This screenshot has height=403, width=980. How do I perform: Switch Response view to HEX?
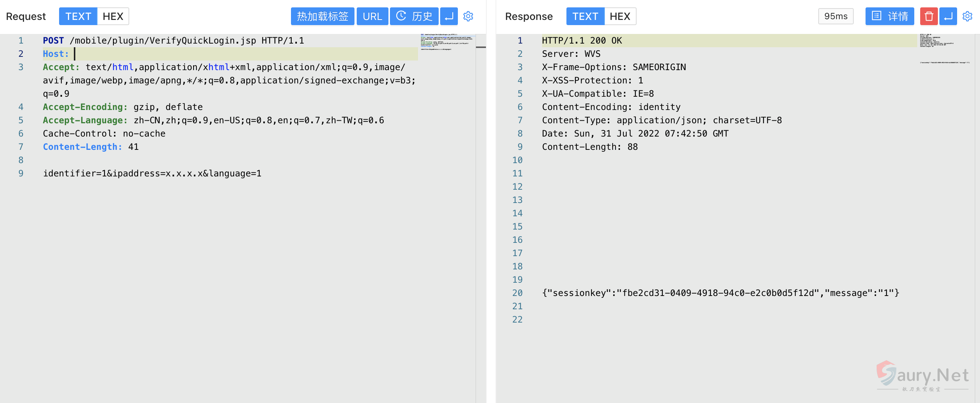point(620,16)
